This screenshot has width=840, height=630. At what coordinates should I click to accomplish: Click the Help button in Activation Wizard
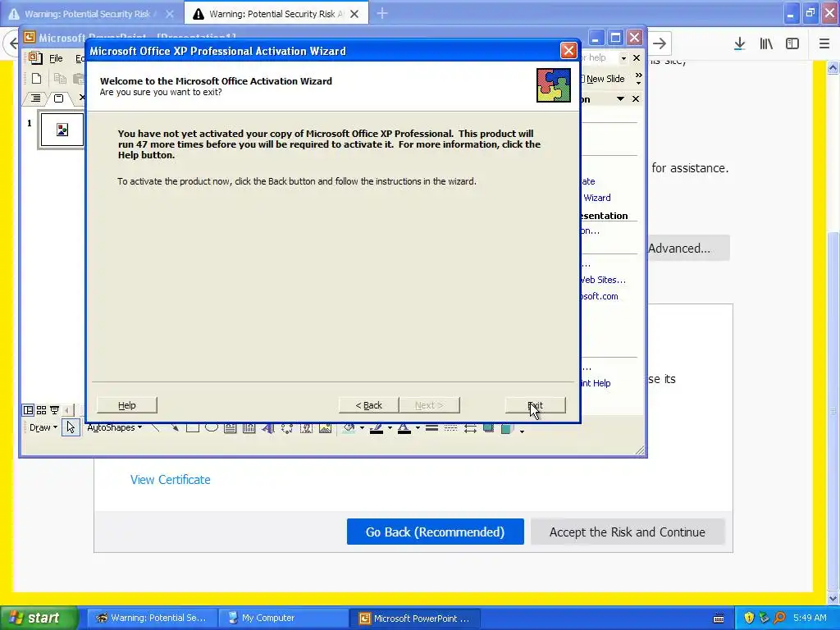coord(127,405)
